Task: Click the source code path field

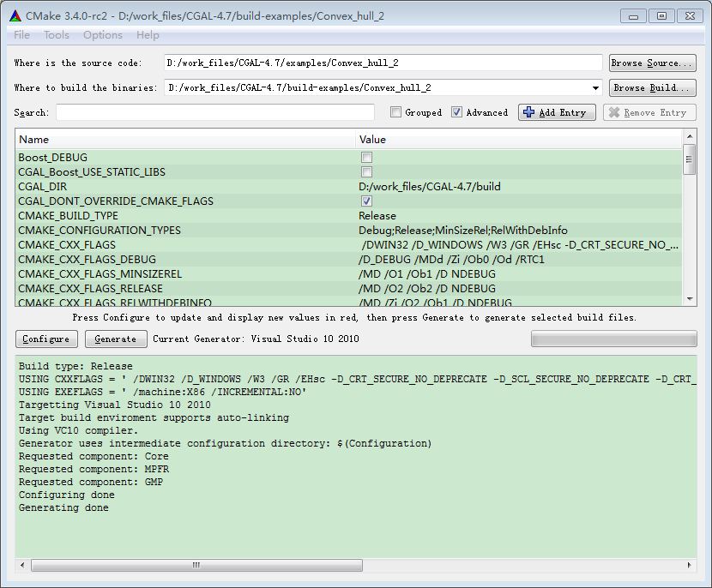Action: 383,63
